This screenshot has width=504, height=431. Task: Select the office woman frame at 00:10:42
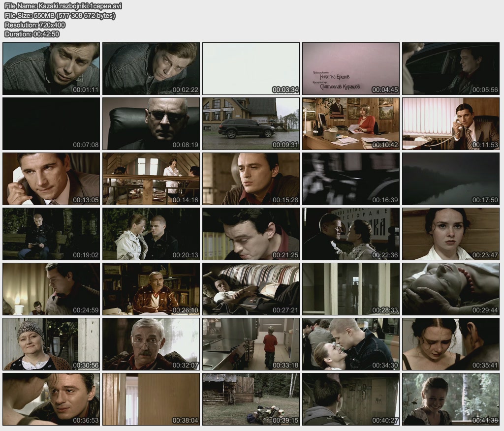(351, 123)
